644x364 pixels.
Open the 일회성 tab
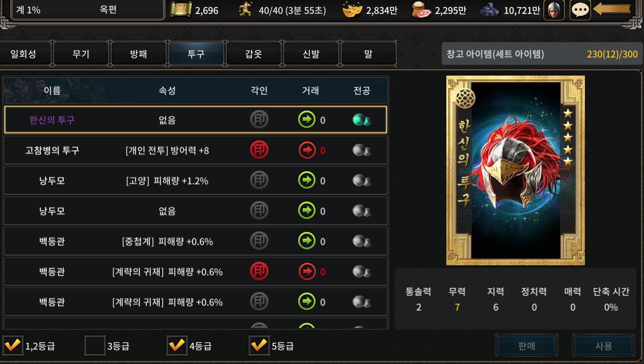[x=24, y=54]
